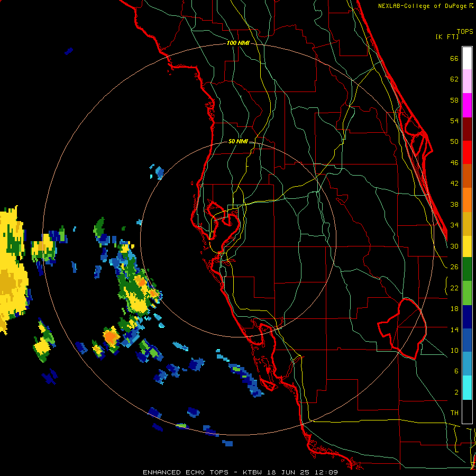The image size is (476, 476).
Task: Click the legend value '18'
Action: point(454,309)
